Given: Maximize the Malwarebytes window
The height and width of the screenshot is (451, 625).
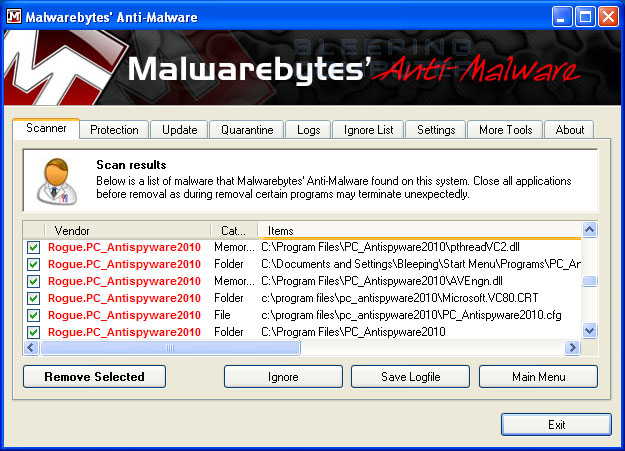Looking at the screenshot, I should [585, 17].
